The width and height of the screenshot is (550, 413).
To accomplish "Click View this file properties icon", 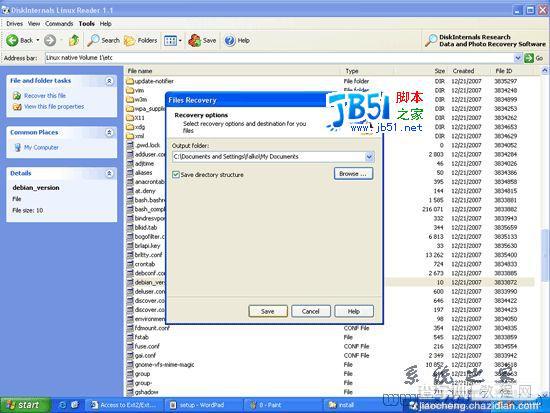I will coord(17,106).
